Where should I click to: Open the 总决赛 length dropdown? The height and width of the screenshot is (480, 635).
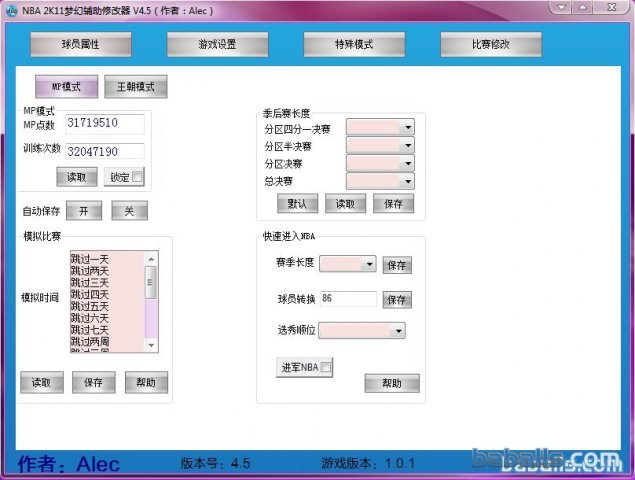407,182
